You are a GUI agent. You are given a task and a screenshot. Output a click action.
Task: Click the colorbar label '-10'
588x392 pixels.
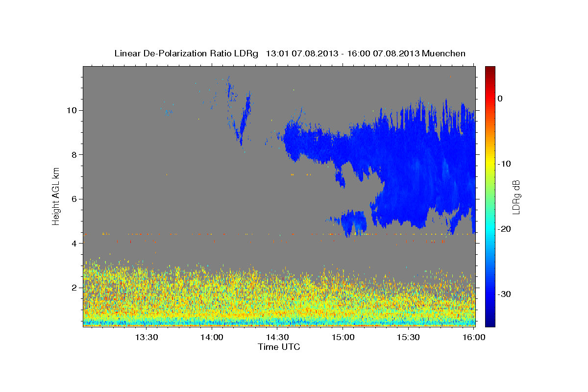coord(504,164)
